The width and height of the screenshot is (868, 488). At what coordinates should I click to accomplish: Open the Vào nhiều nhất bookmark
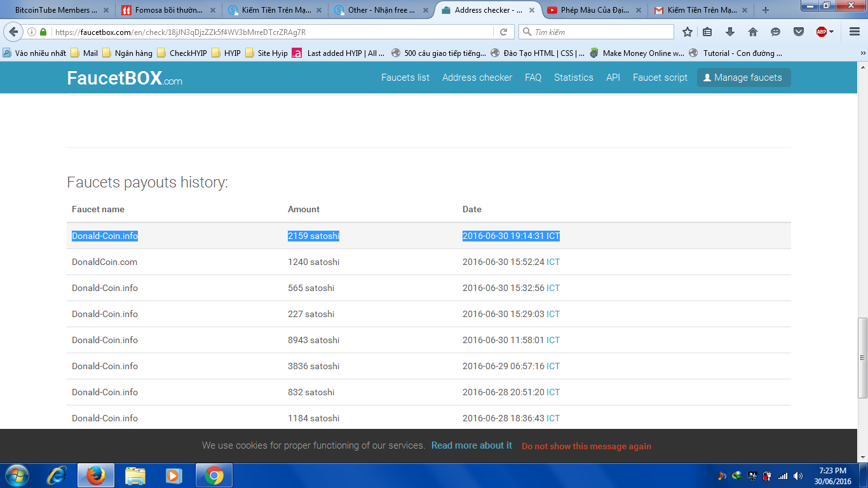(35, 53)
